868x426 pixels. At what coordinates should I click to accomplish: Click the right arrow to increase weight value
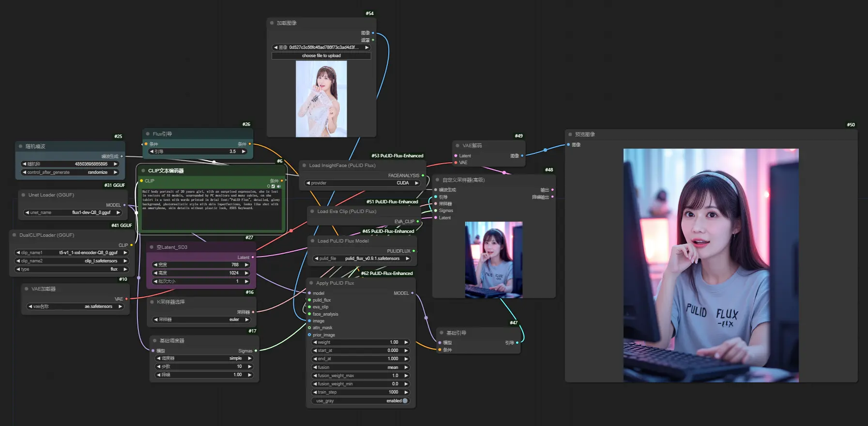pyautogui.click(x=406, y=342)
